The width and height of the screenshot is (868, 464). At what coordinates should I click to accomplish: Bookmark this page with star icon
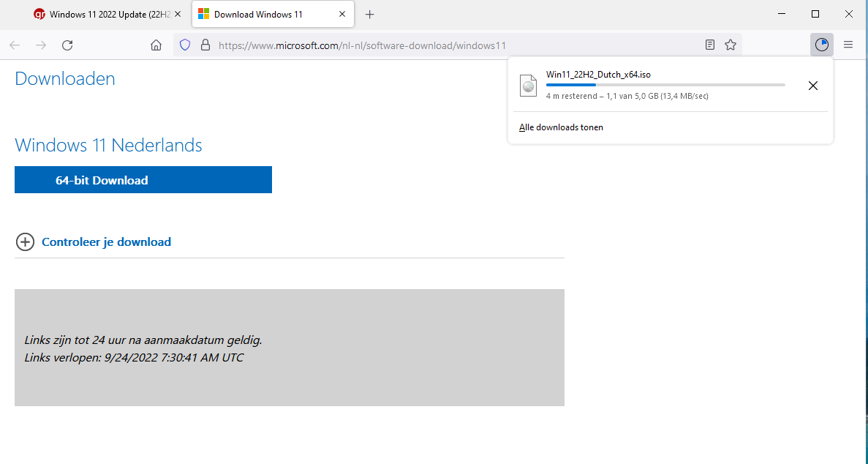(730, 45)
